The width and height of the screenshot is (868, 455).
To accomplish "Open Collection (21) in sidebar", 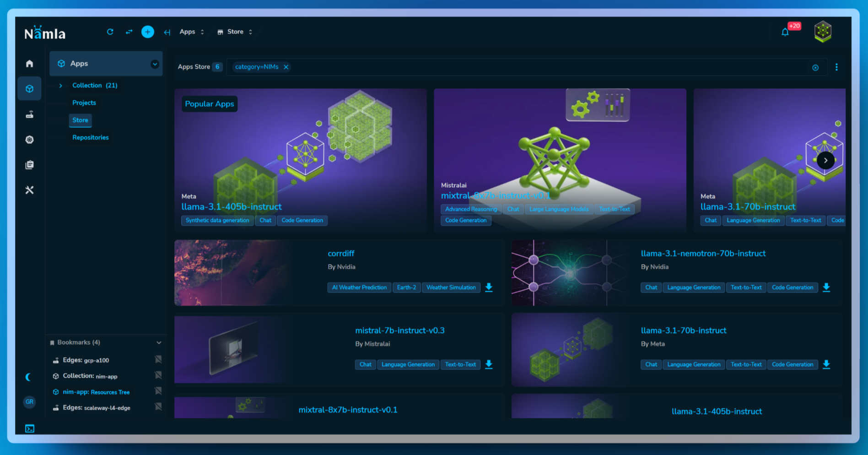I will click(95, 85).
